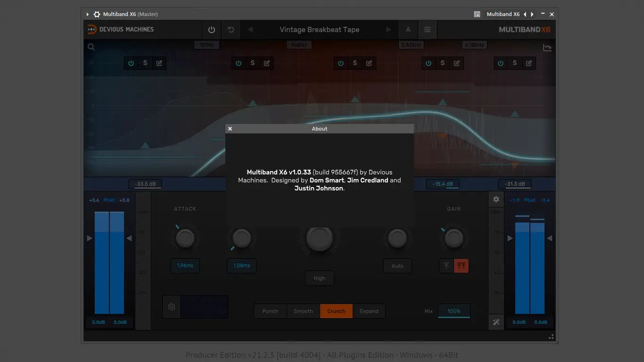Select the Punch mode tab

(x=271, y=311)
